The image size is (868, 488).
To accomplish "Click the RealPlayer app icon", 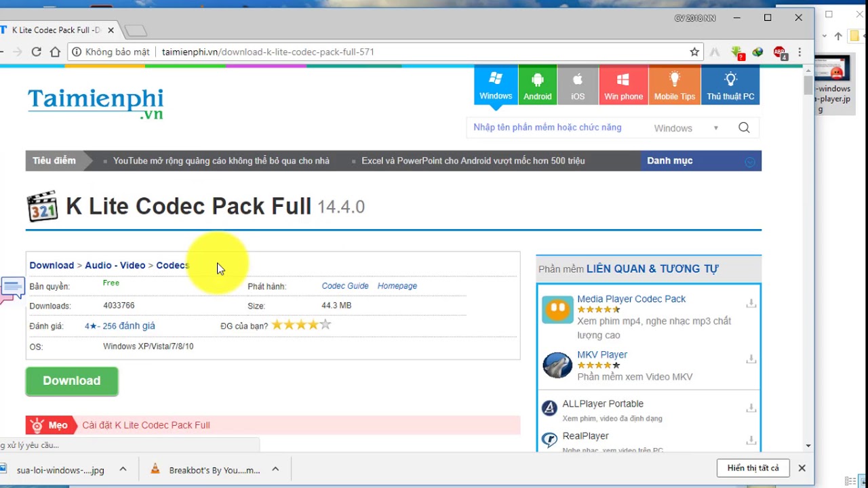I will tap(549, 440).
